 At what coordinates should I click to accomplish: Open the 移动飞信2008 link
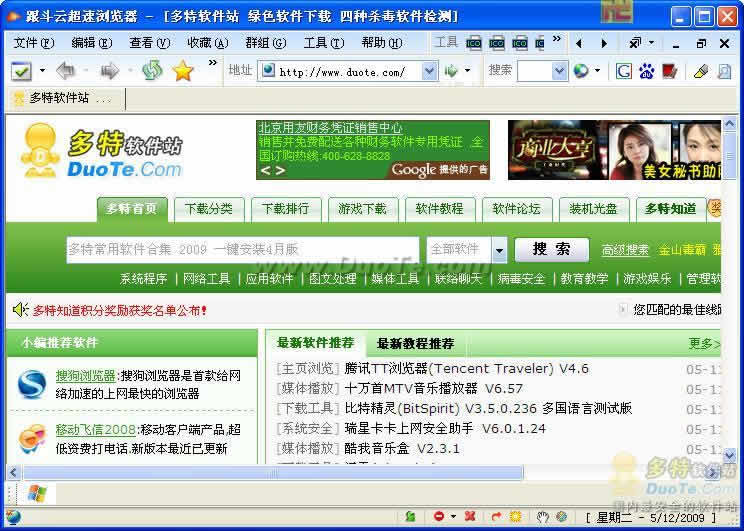coord(95,430)
